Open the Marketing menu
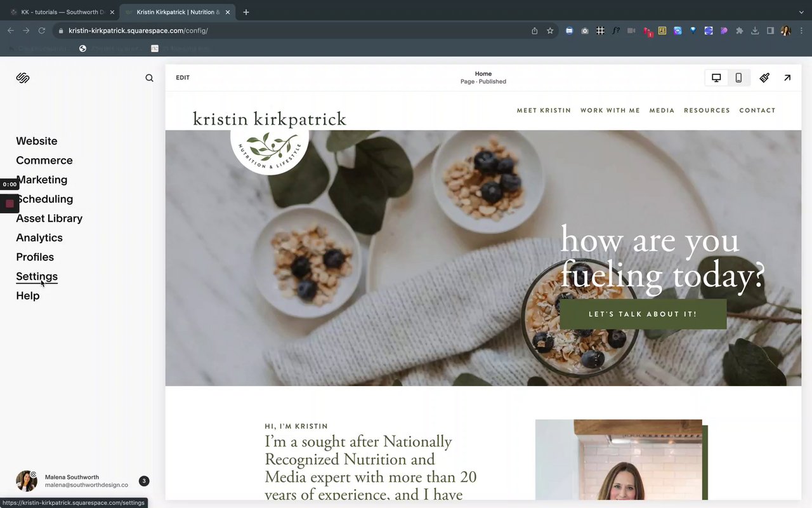This screenshot has height=508, width=812. [42, 180]
